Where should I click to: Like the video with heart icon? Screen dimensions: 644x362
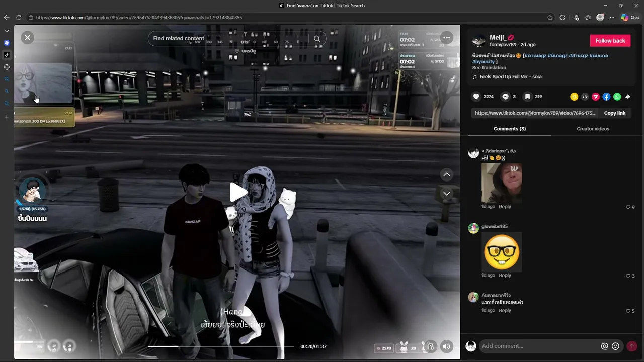476,97
